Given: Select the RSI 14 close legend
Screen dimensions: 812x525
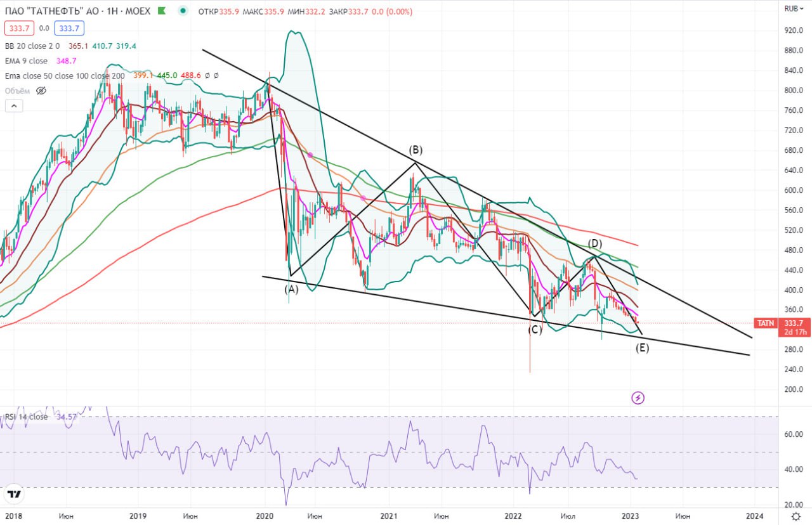Looking at the screenshot, I should 26,417.
